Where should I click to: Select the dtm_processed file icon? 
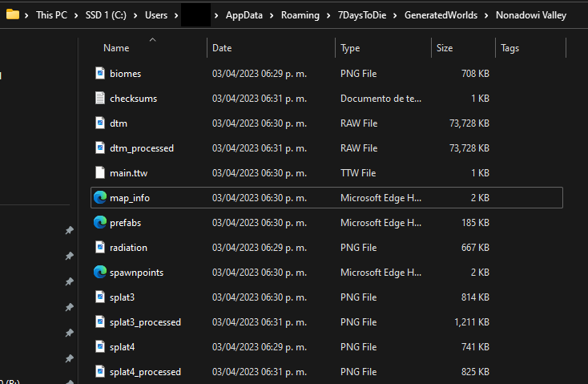100,148
